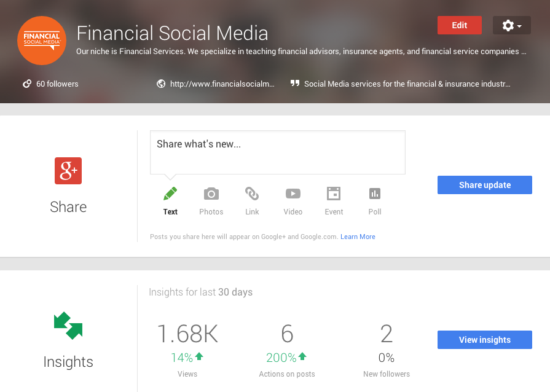550x392 pixels.
Task: Click the red Google+ share icon
Action: coord(68,171)
